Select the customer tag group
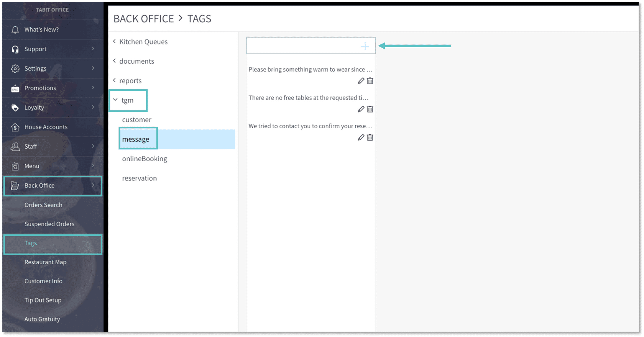This screenshot has width=644, height=337. [x=136, y=120]
